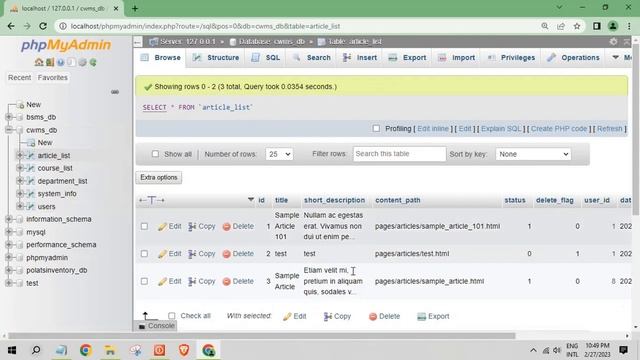Expand the polatsinventory_db database node

pos(9,270)
